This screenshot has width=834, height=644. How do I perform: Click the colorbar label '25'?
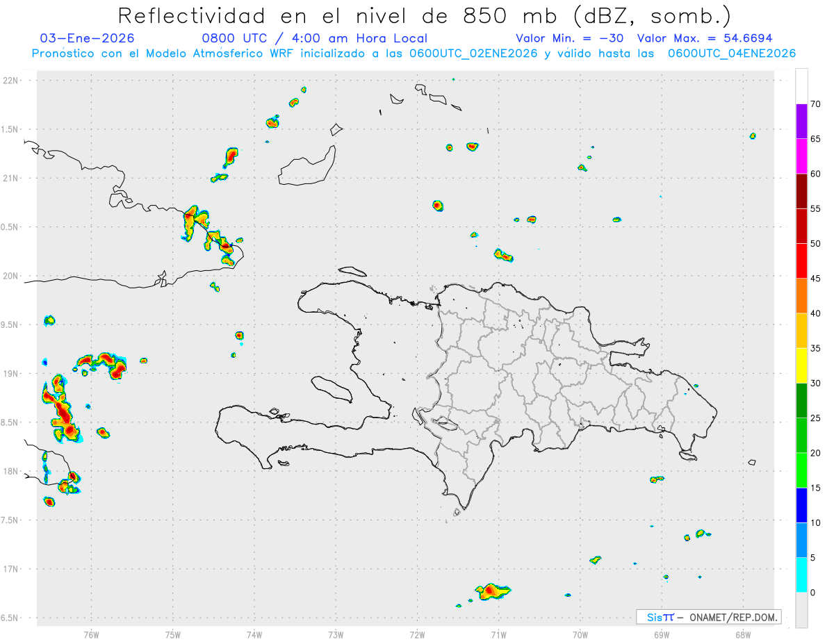tap(815, 418)
